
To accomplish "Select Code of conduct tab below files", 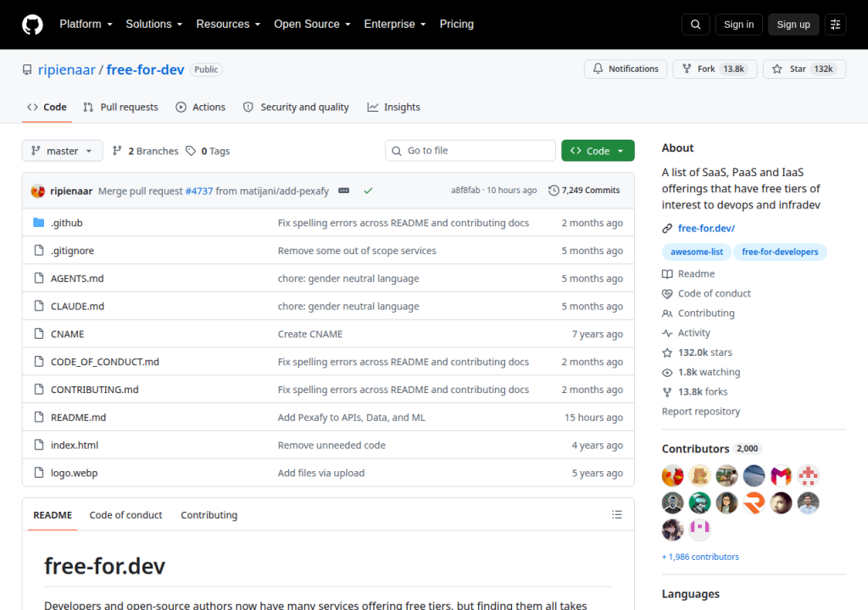I will click(125, 515).
